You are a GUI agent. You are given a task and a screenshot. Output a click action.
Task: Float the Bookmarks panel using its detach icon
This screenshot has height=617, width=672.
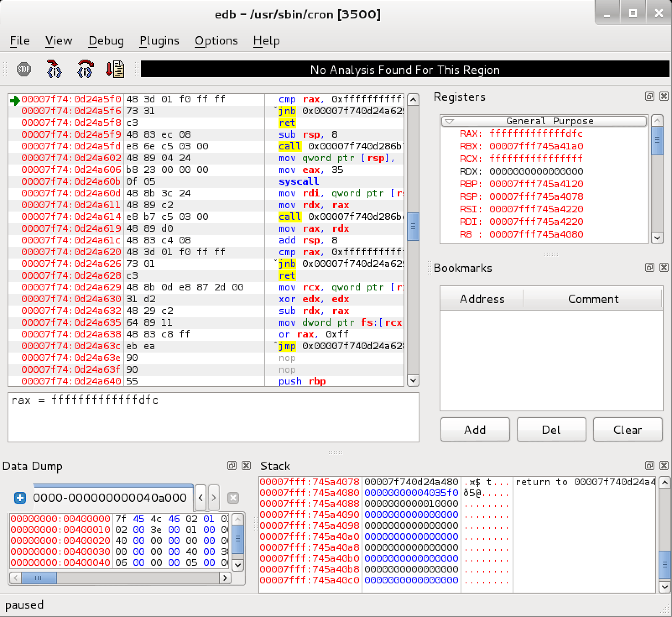pyautogui.click(x=650, y=267)
